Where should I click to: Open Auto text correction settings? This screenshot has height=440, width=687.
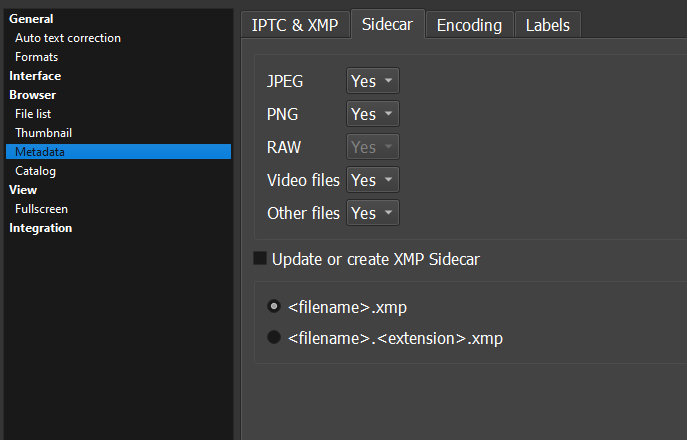click(68, 38)
